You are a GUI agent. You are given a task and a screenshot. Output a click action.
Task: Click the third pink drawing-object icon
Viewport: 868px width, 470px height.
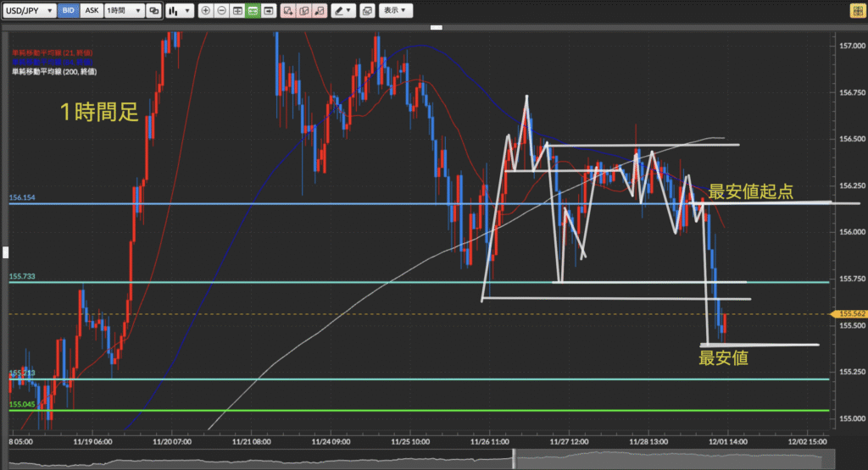pos(319,11)
